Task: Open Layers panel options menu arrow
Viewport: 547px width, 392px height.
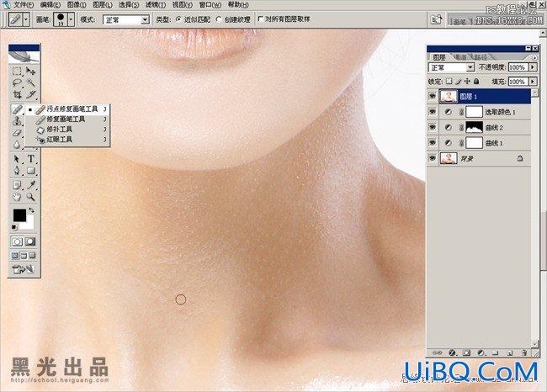Action: coord(534,57)
